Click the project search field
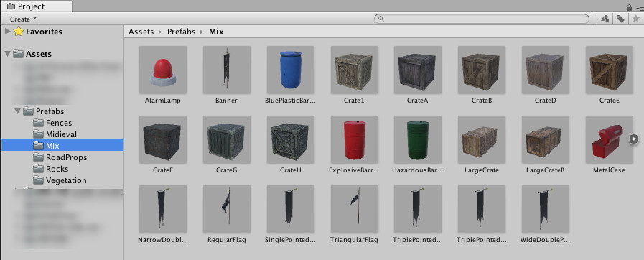This screenshot has height=260, width=644. (x=481, y=19)
